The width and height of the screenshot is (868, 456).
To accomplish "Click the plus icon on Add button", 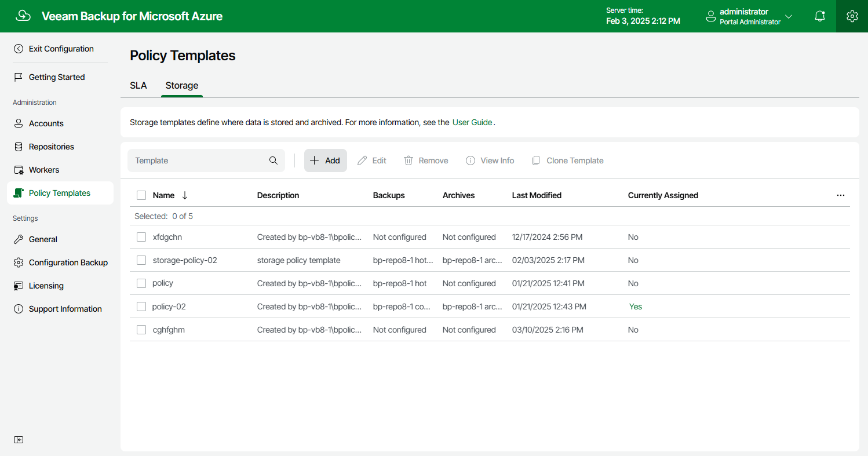I will (x=315, y=160).
